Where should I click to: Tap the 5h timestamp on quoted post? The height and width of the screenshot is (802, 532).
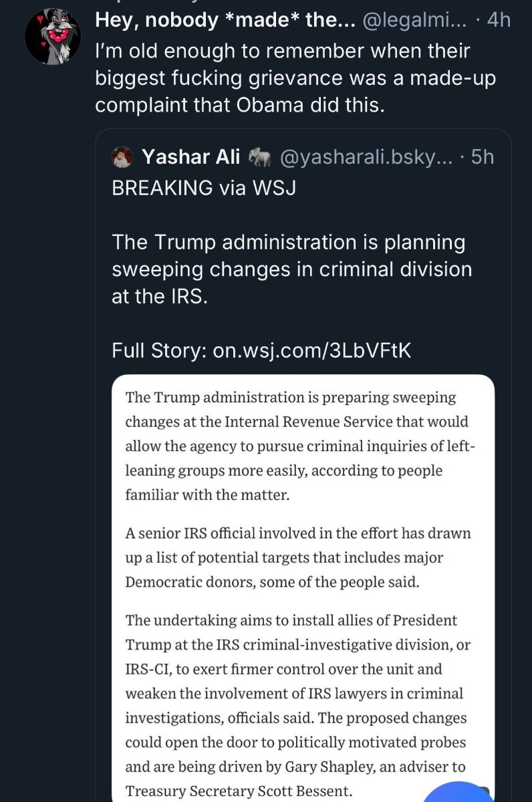483,158
